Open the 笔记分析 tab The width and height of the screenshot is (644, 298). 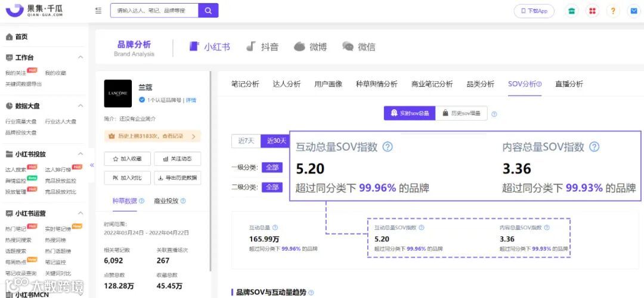[x=245, y=84]
